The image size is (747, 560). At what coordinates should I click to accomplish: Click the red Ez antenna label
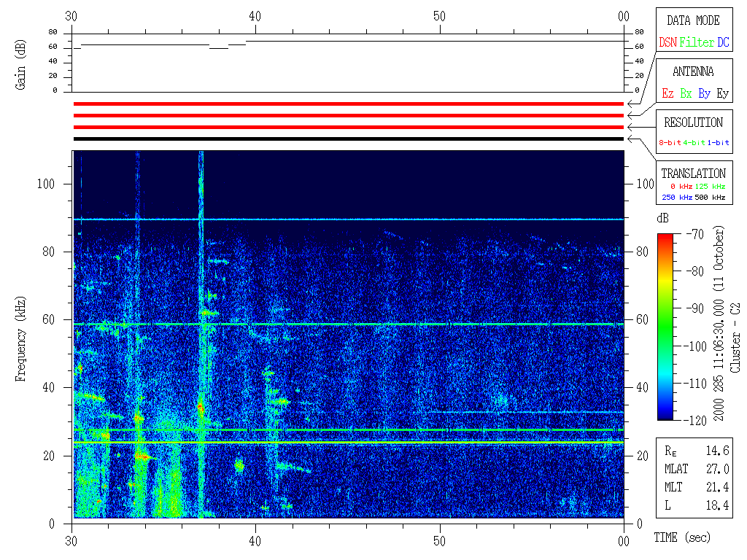point(667,94)
